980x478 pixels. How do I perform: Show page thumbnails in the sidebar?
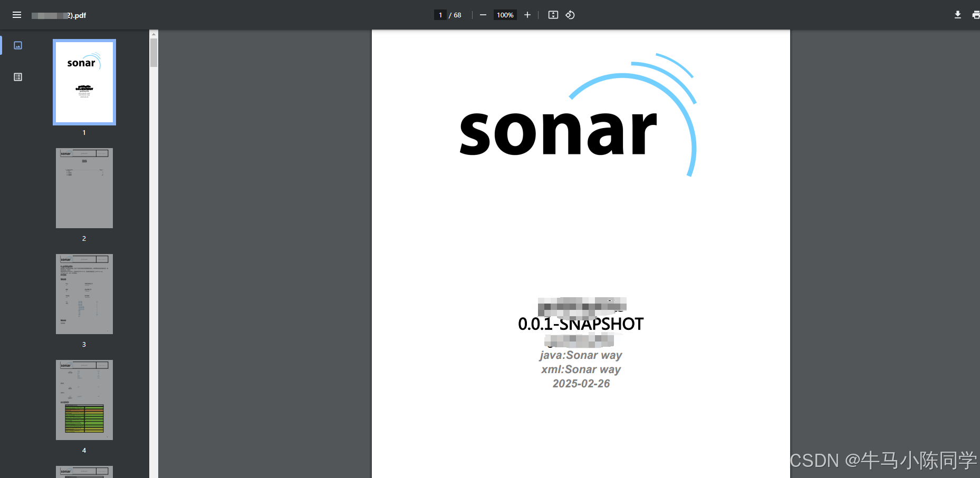click(18, 45)
